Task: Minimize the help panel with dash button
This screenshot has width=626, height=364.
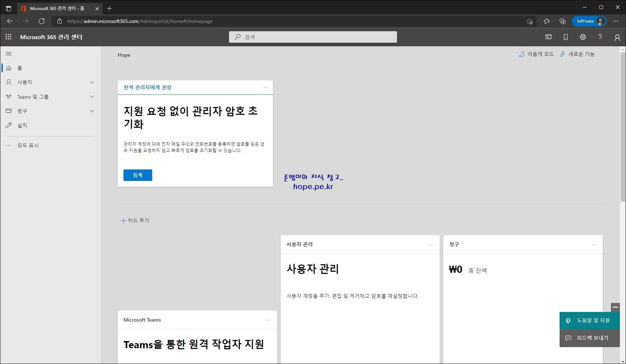Action: 615,307
